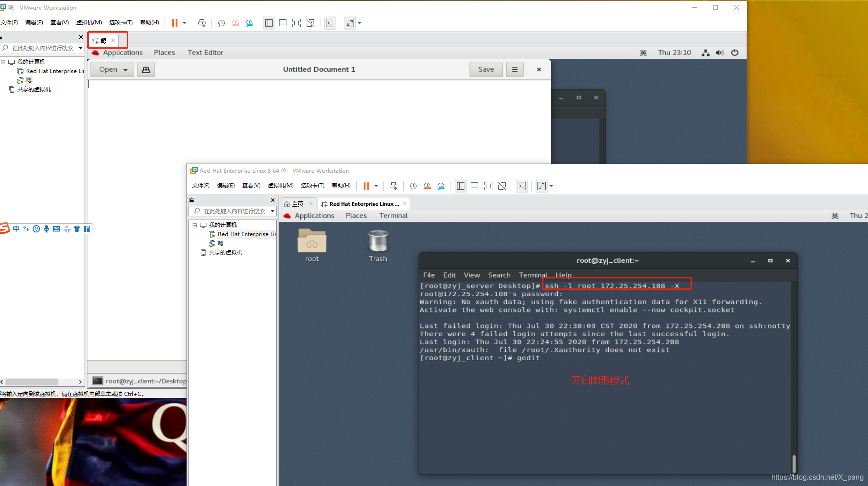Open 选项卡(T) menu in front VMware window
Viewport: 868px width, 486px height.
click(313, 186)
